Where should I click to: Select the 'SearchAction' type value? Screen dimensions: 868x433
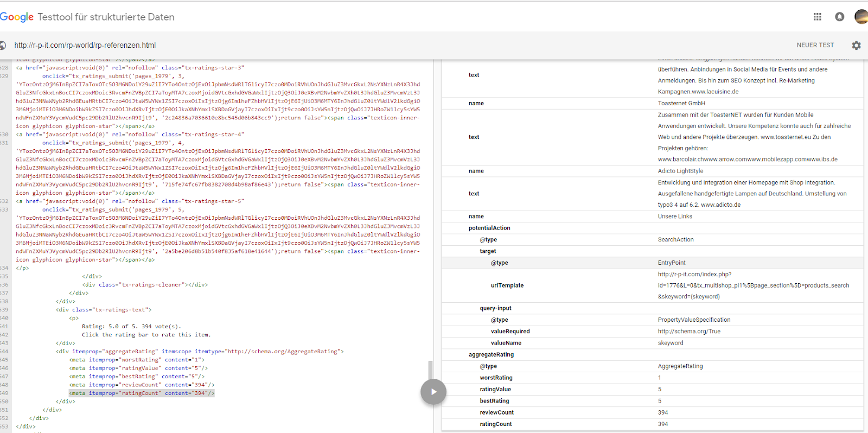coord(675,239)
